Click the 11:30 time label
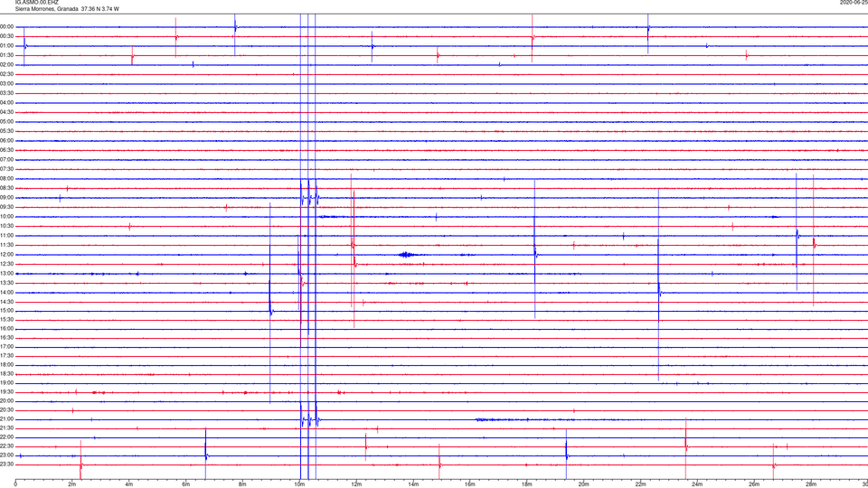This screenshot has width=868, height=488. click(x=6, y=245)
